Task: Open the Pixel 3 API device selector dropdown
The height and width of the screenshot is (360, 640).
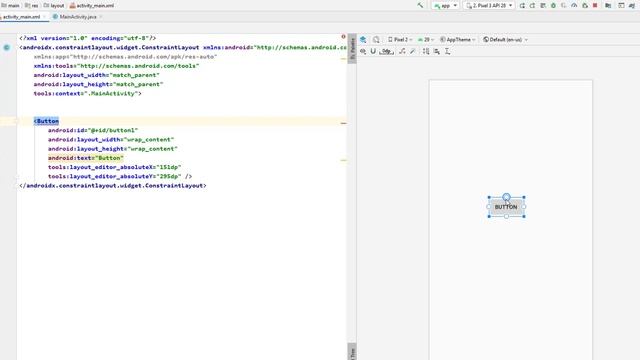Action: (489, 6)
